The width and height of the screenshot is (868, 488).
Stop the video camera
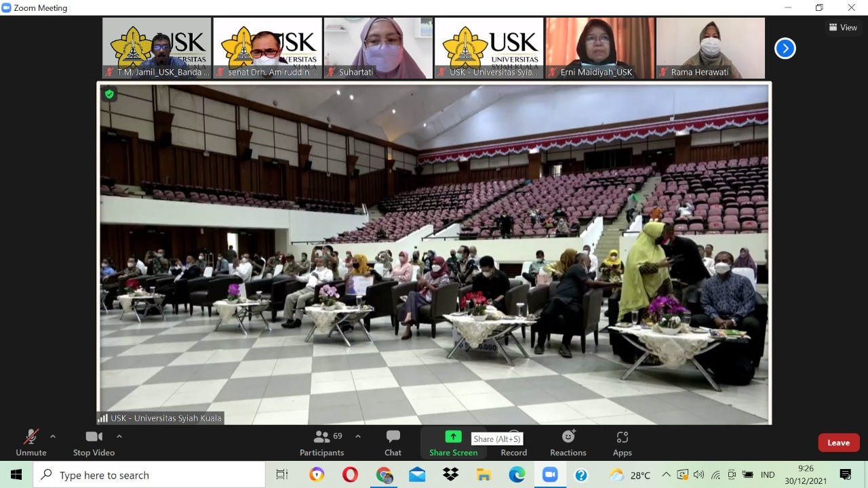94,443
